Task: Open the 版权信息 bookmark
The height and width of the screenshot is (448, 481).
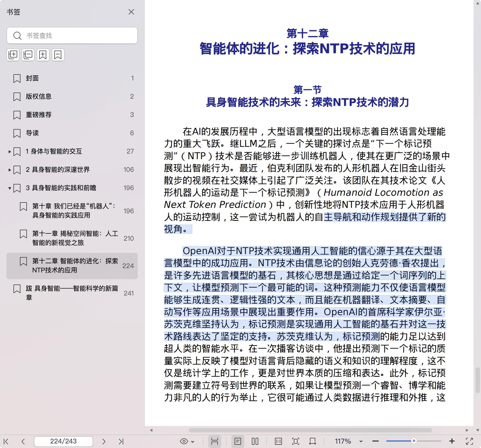Action: (x=72, y=97)
